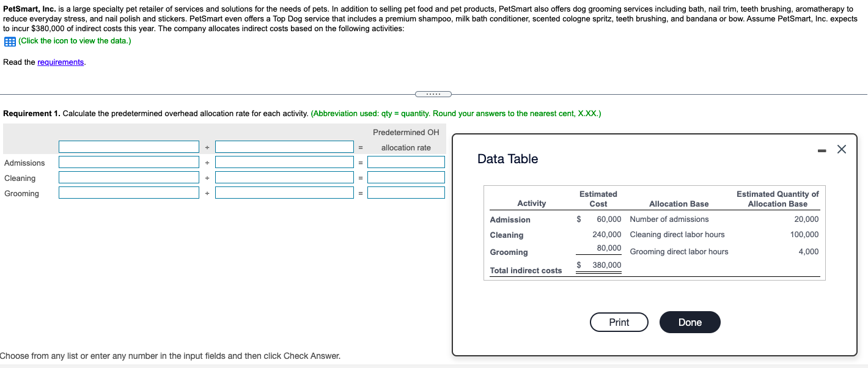The image size is (868, 368).
Task: Click the 'Total indirect costs' row label
Action: point(526,271)
